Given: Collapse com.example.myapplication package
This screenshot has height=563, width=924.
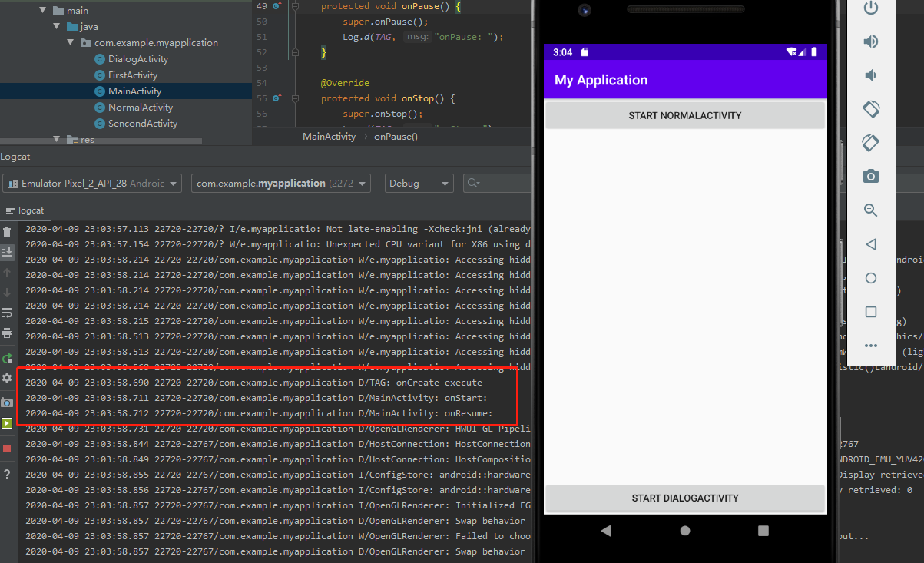Looking at the screenshot, I should click(70, 43).
